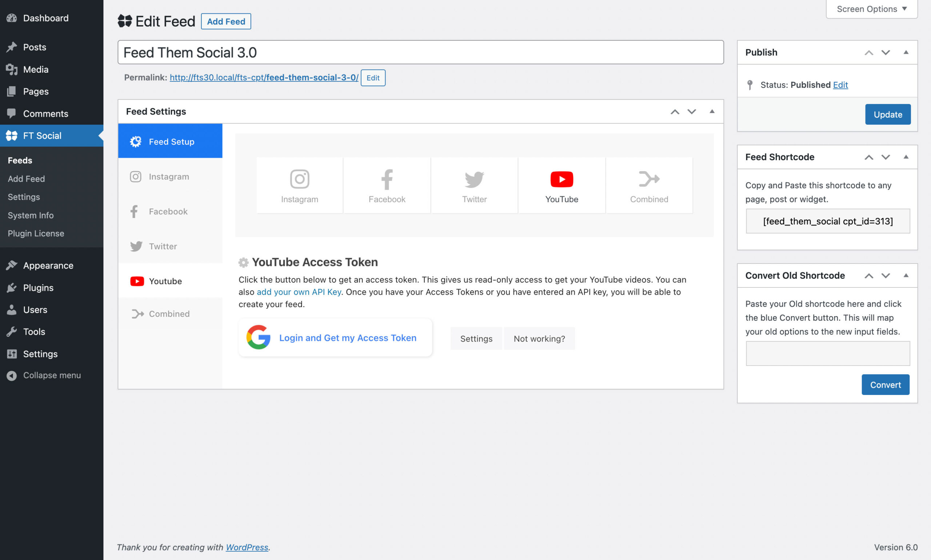
Task: Click the Media library icon
Action: (12, 69)
